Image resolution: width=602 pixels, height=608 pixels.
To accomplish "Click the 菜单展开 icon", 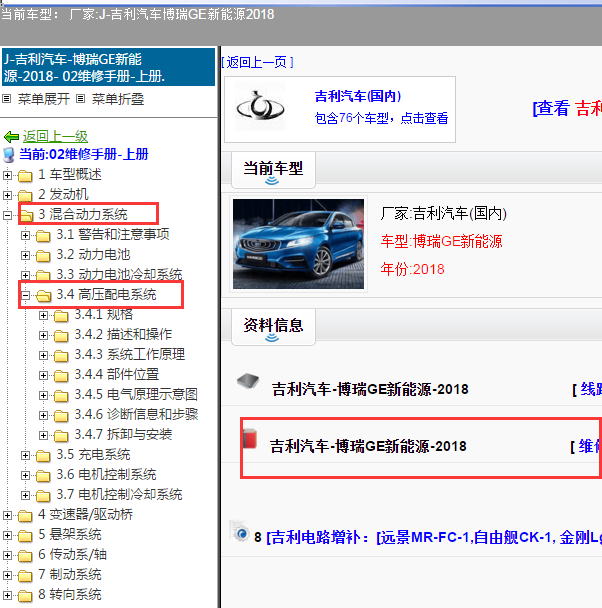I will [x=7, y=99].
